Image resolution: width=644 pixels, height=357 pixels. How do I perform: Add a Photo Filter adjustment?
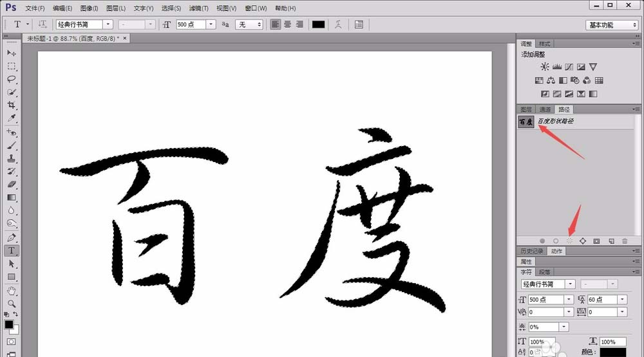(575, 80)
